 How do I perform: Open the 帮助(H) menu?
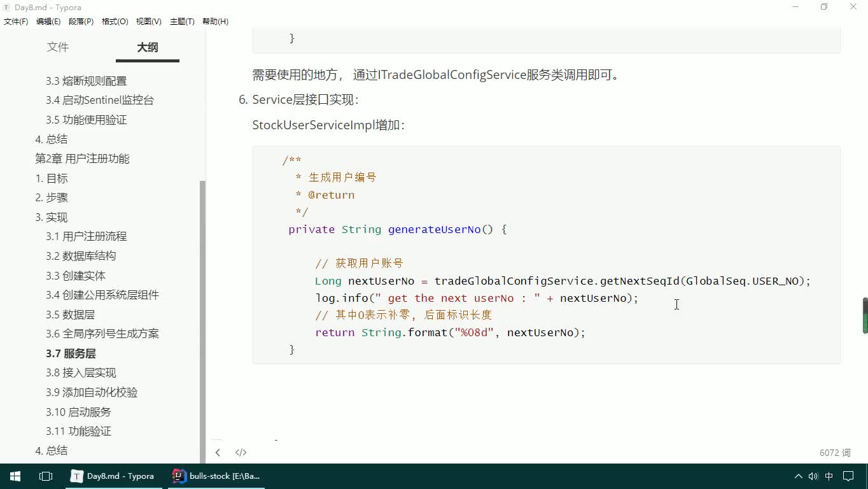click(215, 22)
